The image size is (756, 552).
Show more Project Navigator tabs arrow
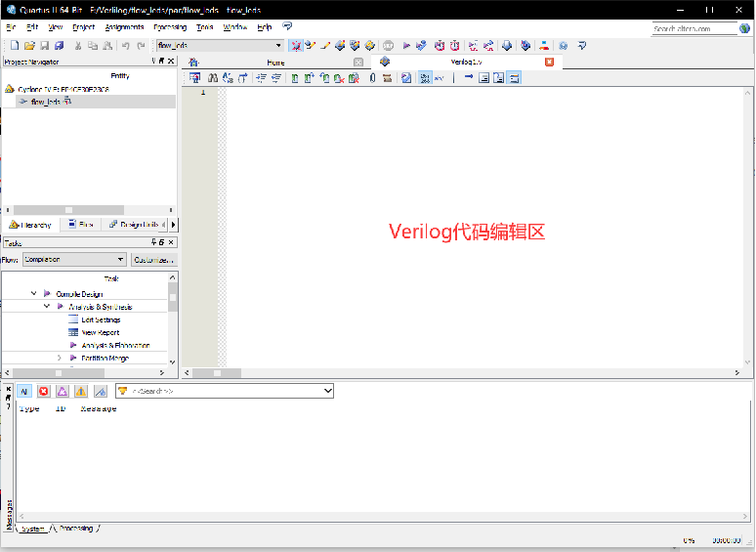(x=174, y=225)
